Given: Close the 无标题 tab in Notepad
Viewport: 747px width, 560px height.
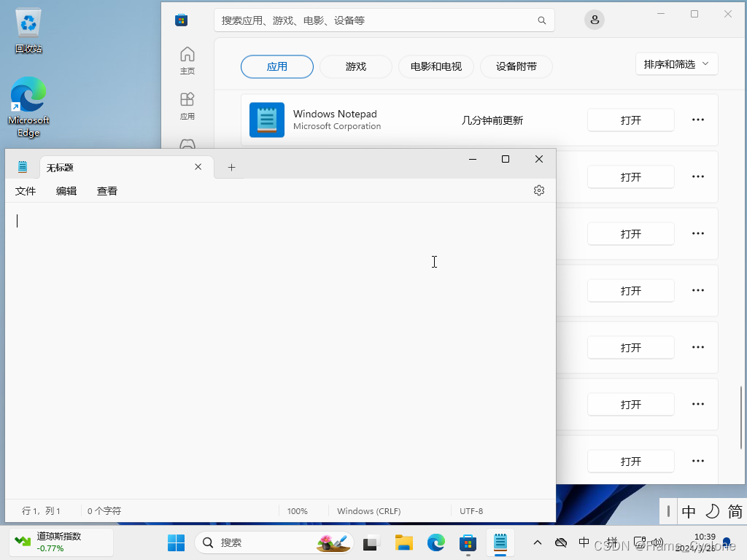Looking at the screenshot, I should pyautogui.click(x=198, y=167).
